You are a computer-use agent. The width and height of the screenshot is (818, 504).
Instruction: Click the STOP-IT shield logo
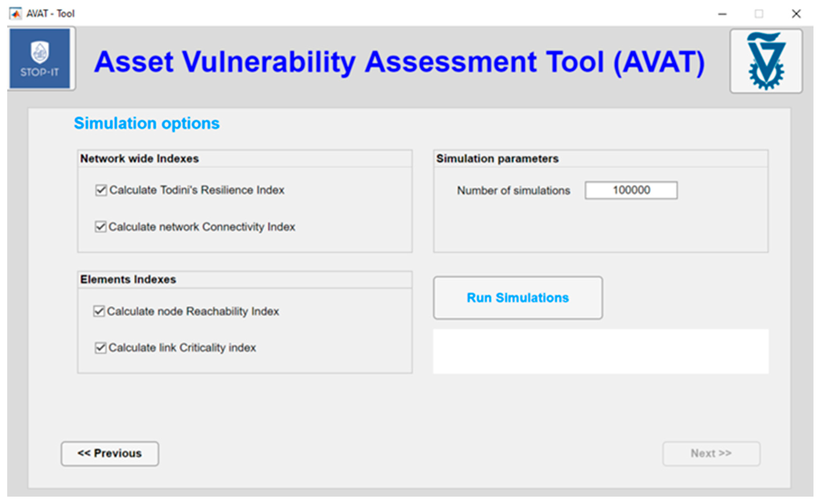point(40,58)
